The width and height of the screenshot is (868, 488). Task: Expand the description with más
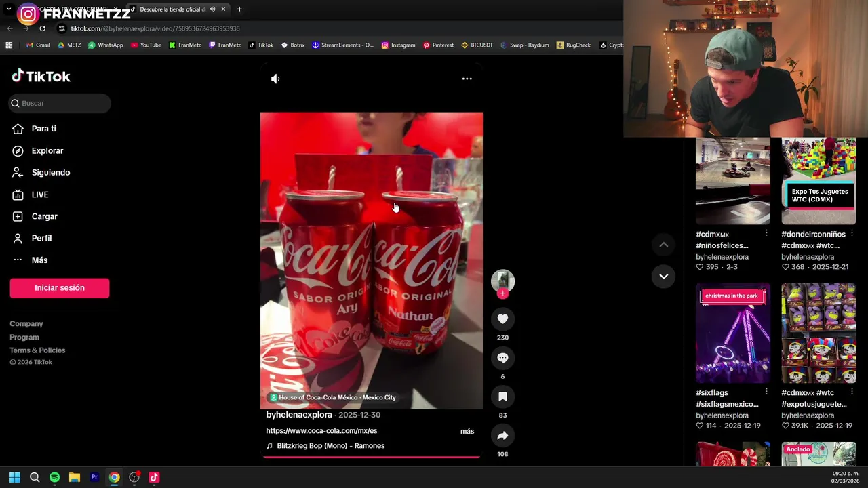click(x=467, y=431)
